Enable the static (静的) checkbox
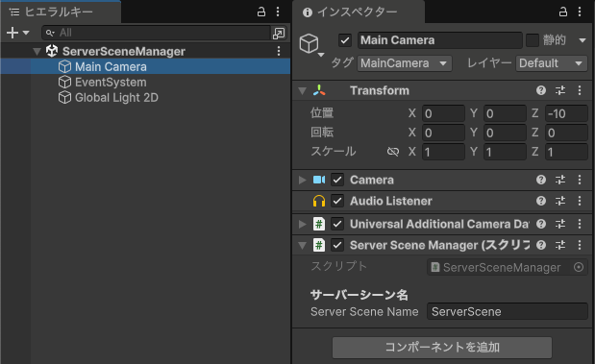The height and width of the screenshot is (364, 595). coord(533,40)
